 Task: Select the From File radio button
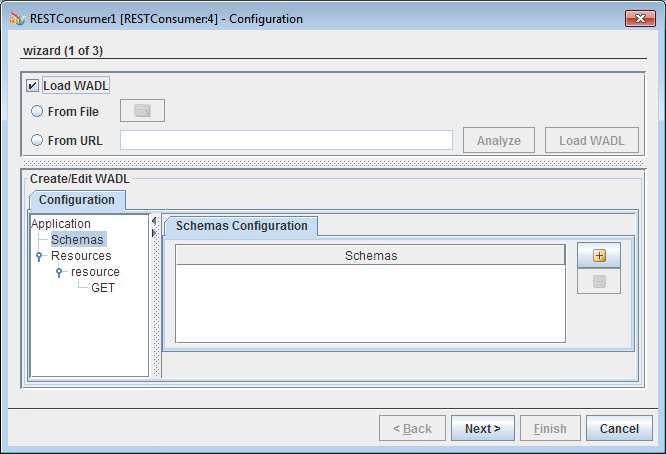(37, 111)
